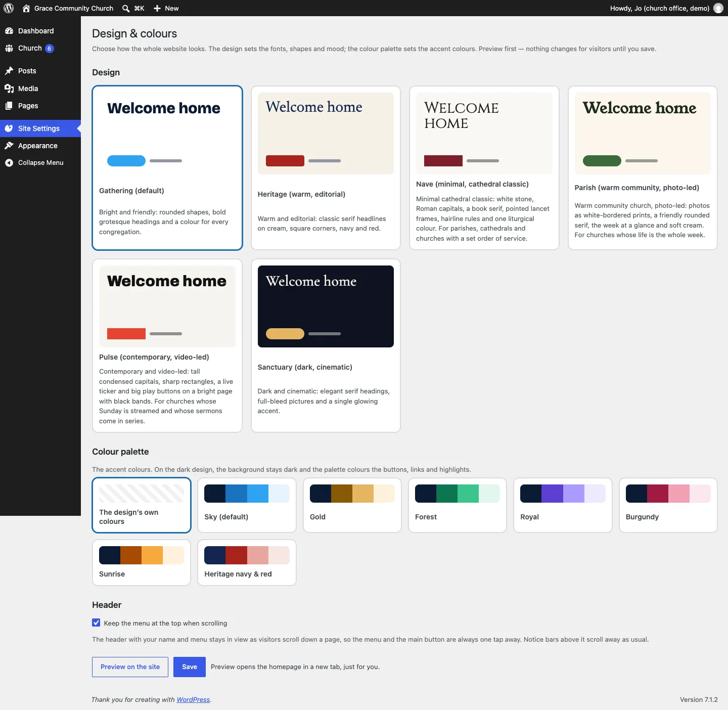
Task: Open the search magnifier icon in the admin bar
Action: pos(126,8)
